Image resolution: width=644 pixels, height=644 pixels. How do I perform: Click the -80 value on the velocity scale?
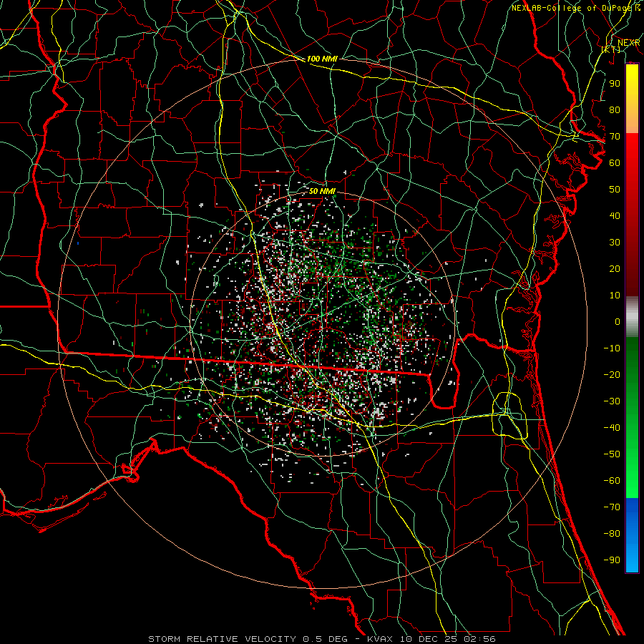[x=612, y=534]
